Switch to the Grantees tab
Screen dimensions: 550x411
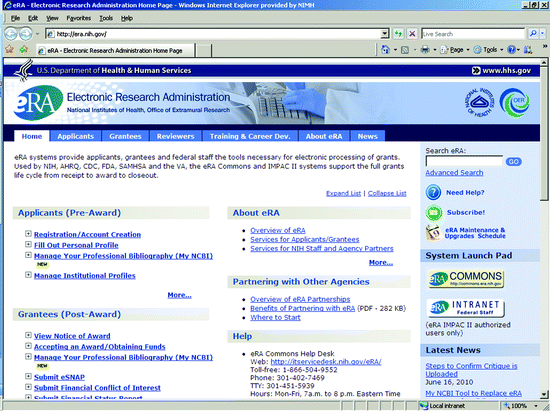click(x=125, y=136)
